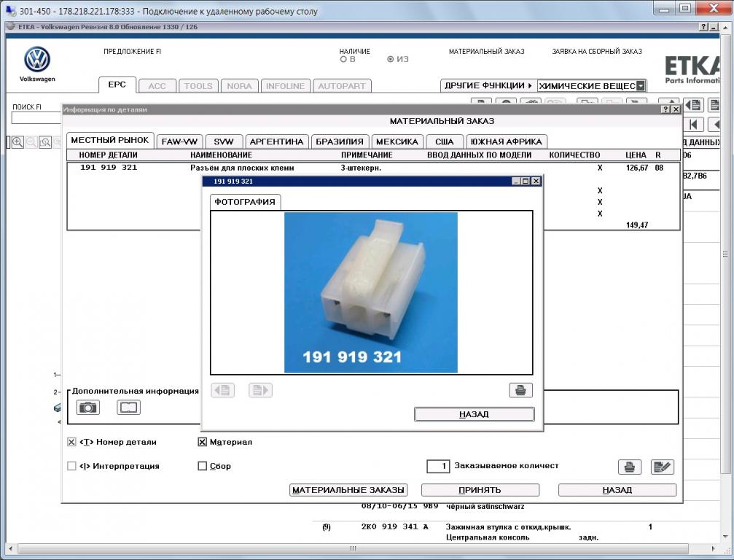Switch to the FAW-VW tab
Screen dimensions: 734x560
pos(179,141)
